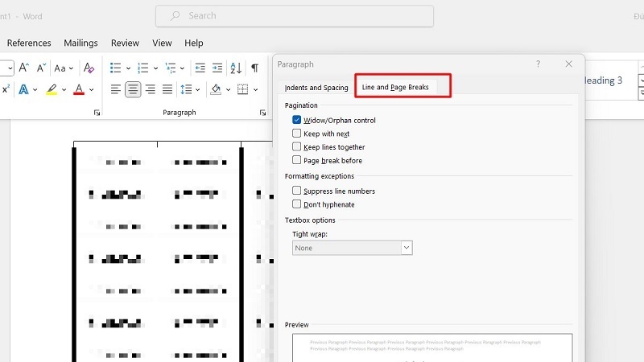Viewport: 644px width, 362px height.
Task: Increase font size with grow icon
Action: click(x=24, y=68)
